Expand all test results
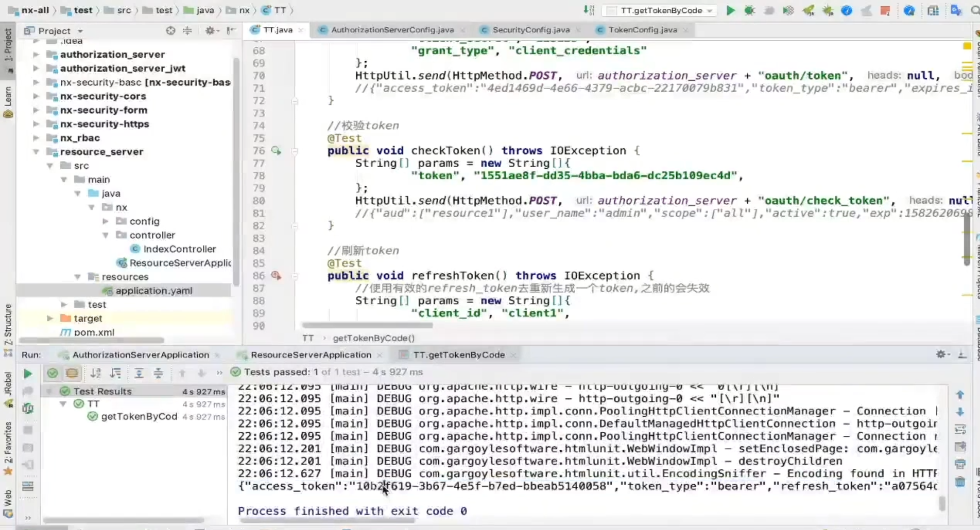This screenshot has width=980, height=530. [x=139, y=373]
